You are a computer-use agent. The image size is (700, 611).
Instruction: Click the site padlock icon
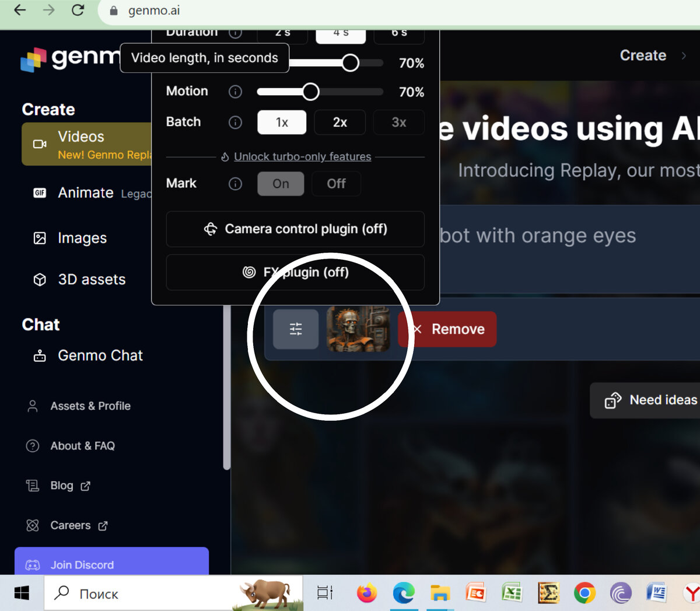114,11
